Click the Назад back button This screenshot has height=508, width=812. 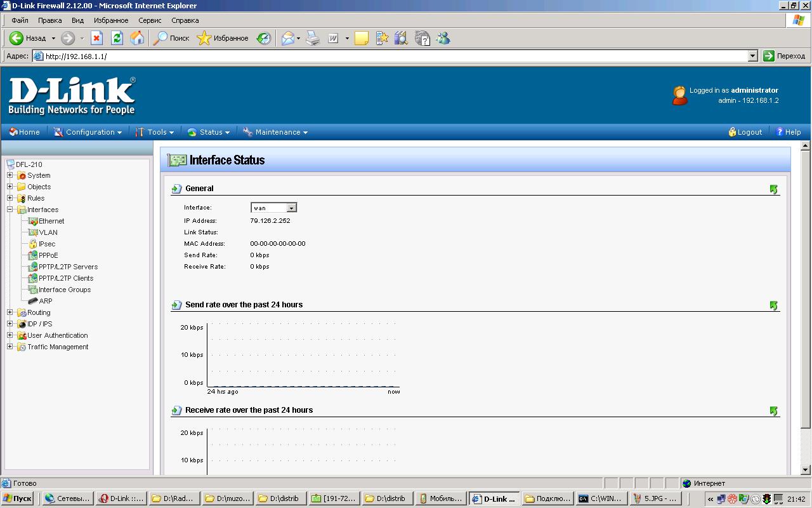pyautogui.click(x=28, y=38)
